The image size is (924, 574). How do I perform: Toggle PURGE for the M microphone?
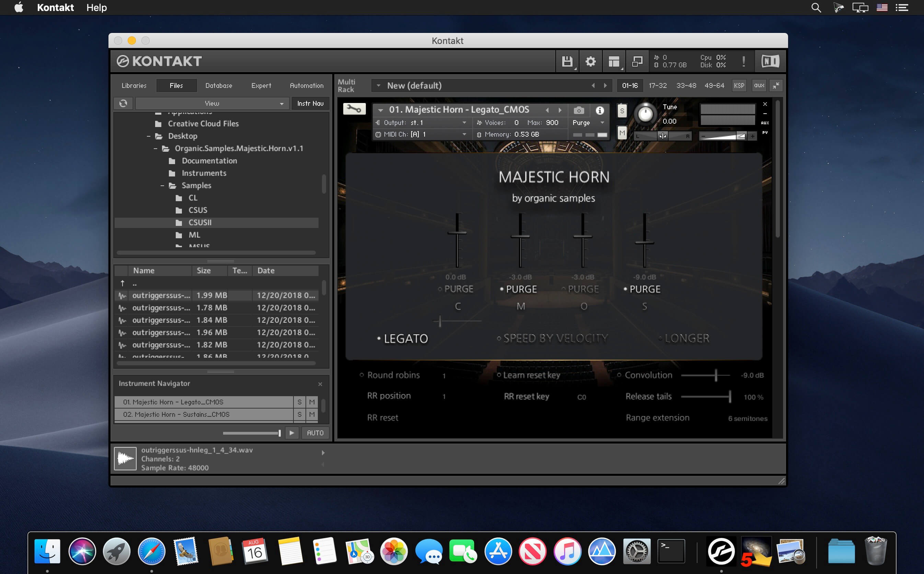click(518, 289)
